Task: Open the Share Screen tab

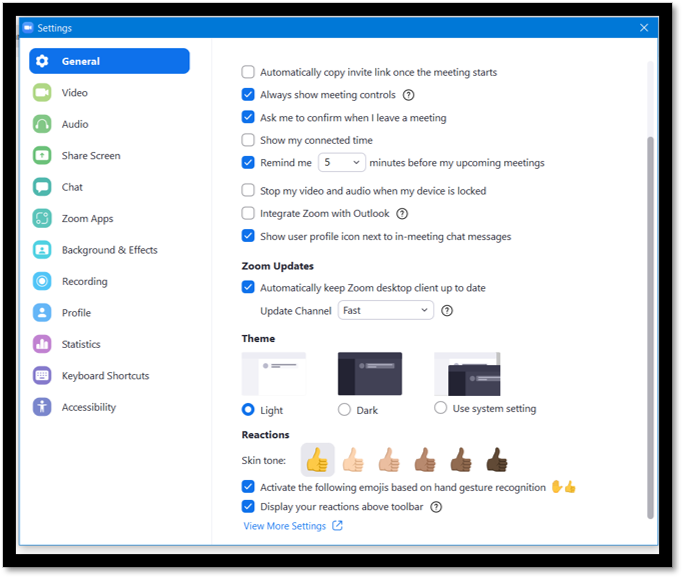Action: click(110, 155)
